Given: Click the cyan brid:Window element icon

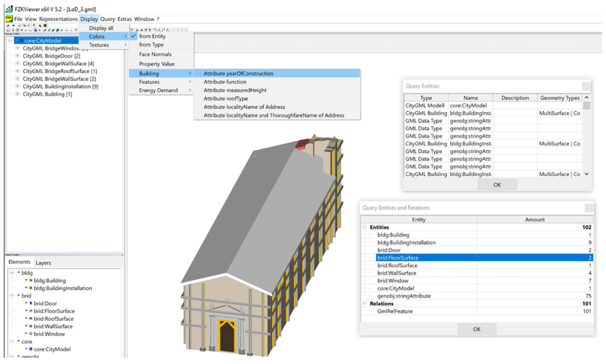Looking at the screenshot, I should (x=31, y=334).
